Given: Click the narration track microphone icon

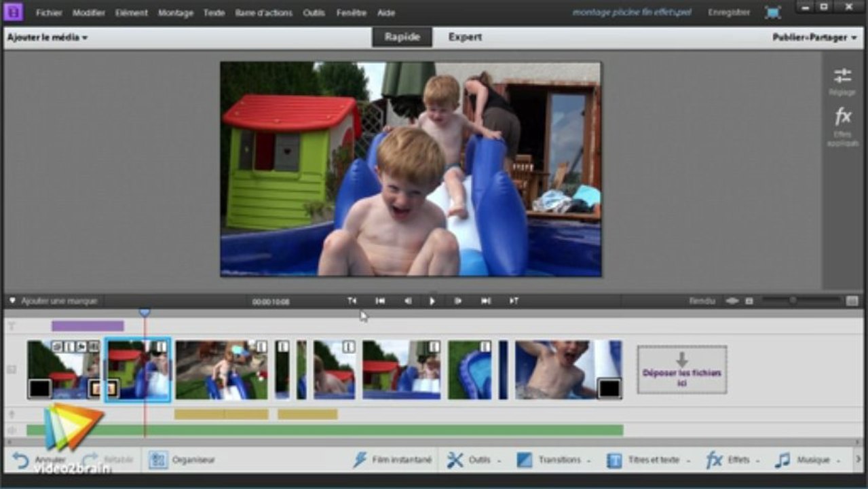Looking at the screenshot, I should pos(12,414).
